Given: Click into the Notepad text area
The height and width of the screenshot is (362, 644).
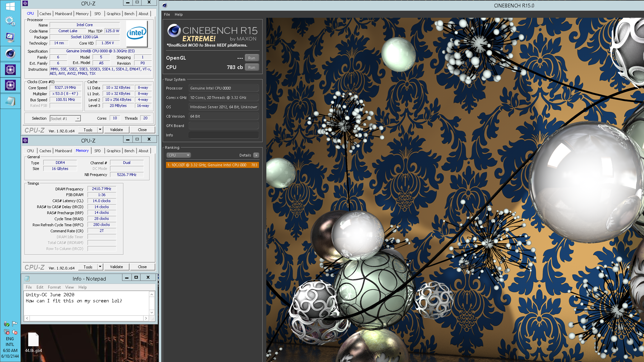Looking at the screenshot, I should (87, 303).
